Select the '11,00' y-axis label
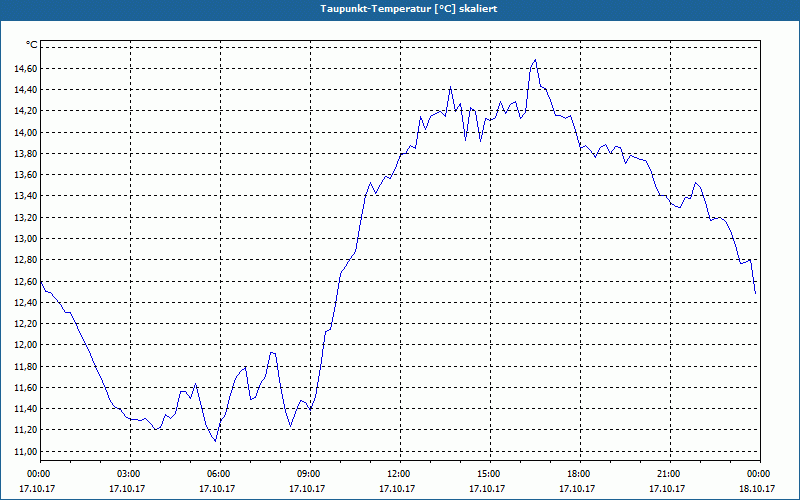Screen dimensions: 800x500 26,452
